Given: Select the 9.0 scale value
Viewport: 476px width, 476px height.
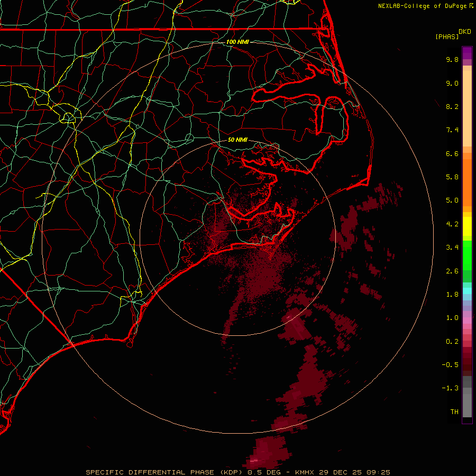Looking at the screenshot, I should click(x=452, y=83).
